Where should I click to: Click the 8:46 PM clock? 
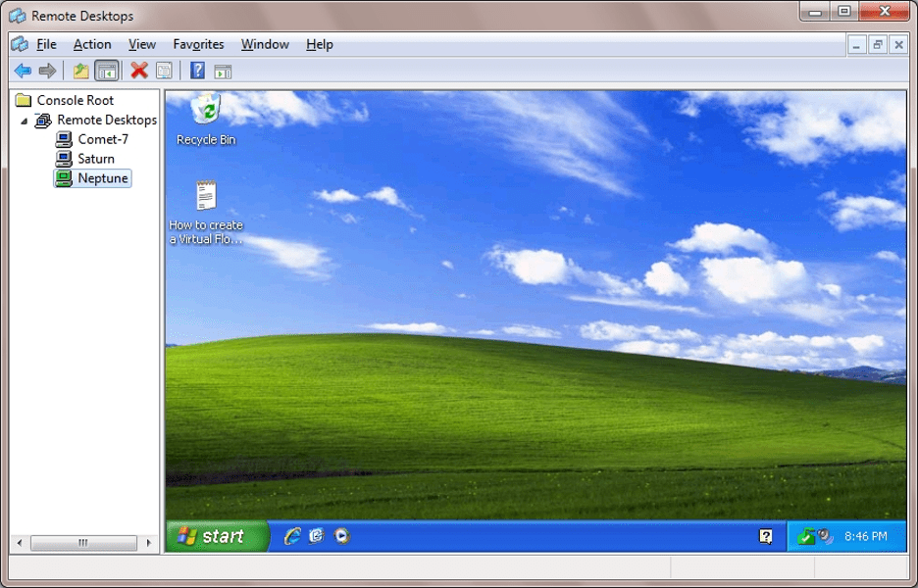(x=866, y=536)
